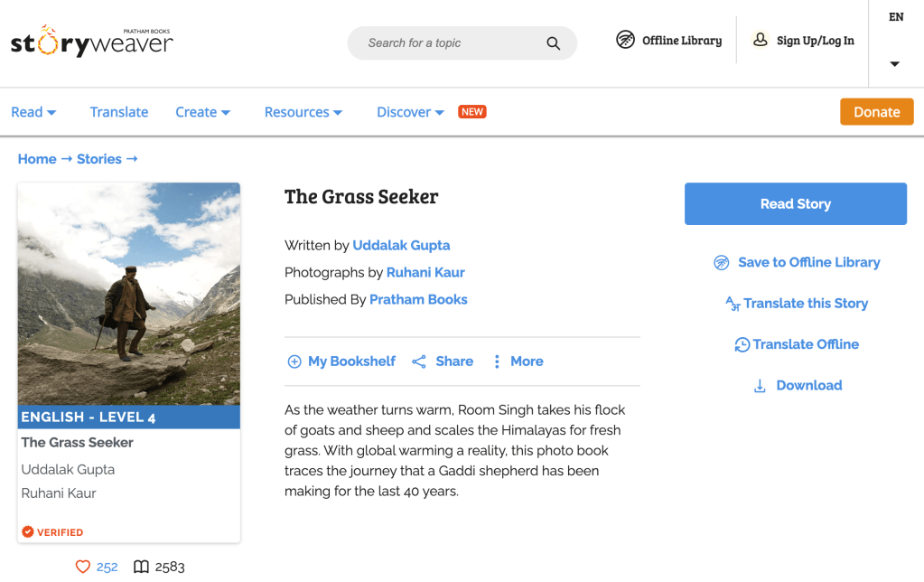
Task: Open the Translate nav item
Action: [119, 112]
